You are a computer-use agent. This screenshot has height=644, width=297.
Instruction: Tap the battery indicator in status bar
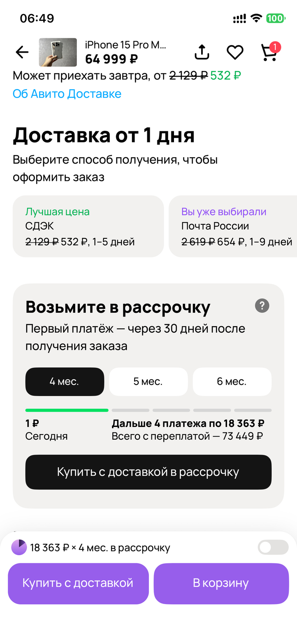275,18
